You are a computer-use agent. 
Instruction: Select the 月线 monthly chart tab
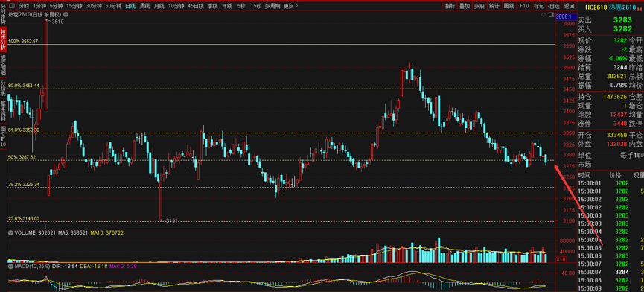pos(159,6)
